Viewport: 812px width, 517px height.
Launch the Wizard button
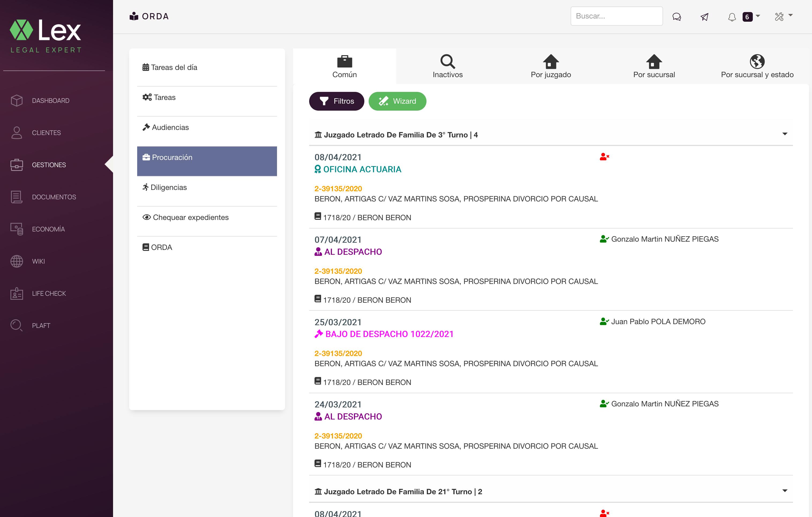pyautogui.click(x=397, y=101)
